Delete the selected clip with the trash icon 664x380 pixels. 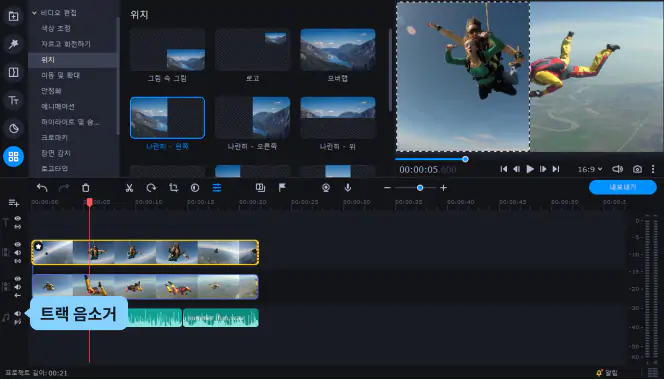[x=86, y=188]
